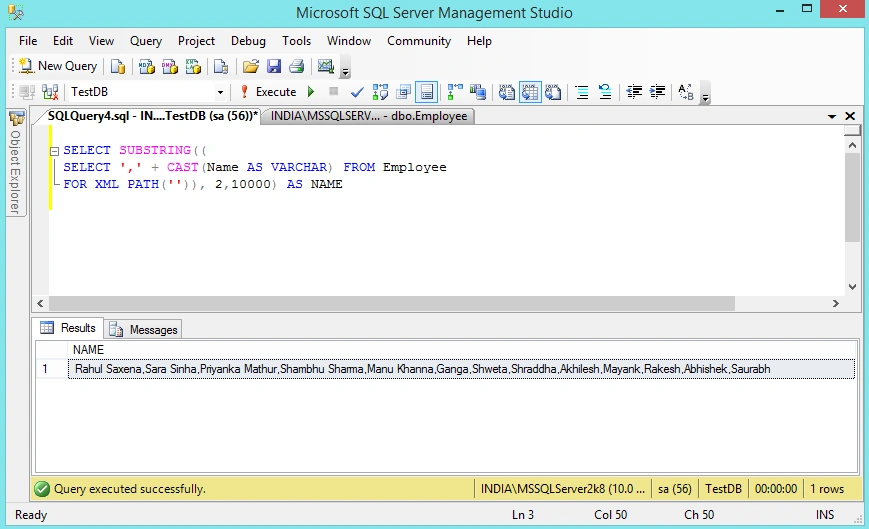
Task: Open the Activity Monitor icon
Action: (x=325, y=66)
